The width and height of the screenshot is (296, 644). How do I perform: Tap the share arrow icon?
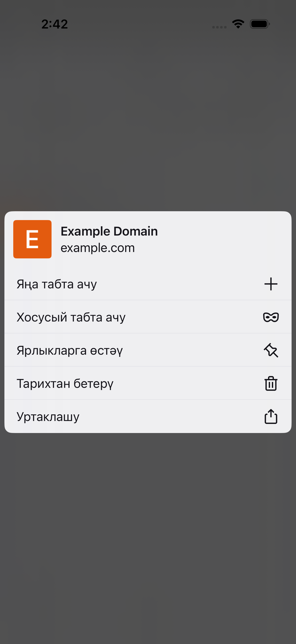tap(271, 416)
